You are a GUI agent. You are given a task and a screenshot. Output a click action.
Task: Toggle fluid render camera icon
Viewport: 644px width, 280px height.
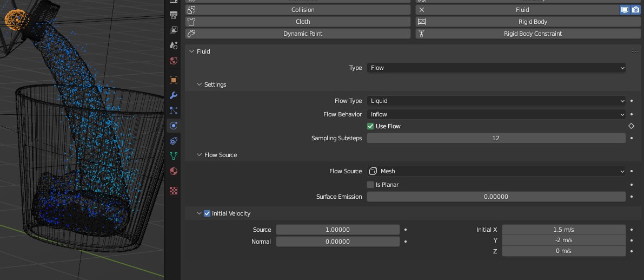click(635, 10)
